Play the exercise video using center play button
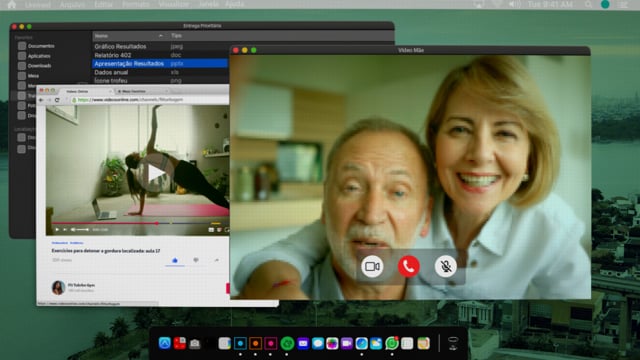 (x=156, y=174)
